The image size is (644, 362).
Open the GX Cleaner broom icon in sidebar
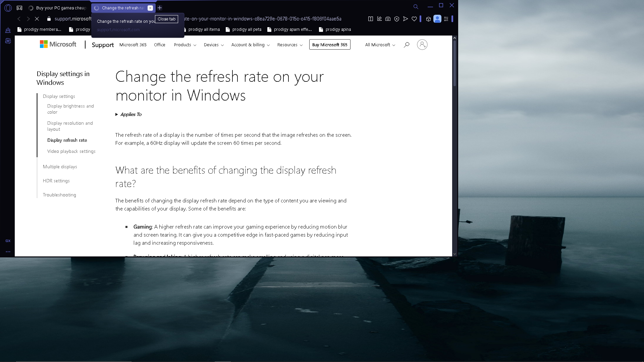pyautogui.click(x=8, y=31)
